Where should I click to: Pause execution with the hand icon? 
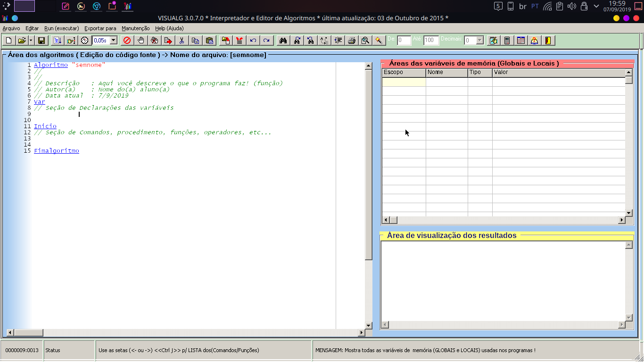click(140, 41)
